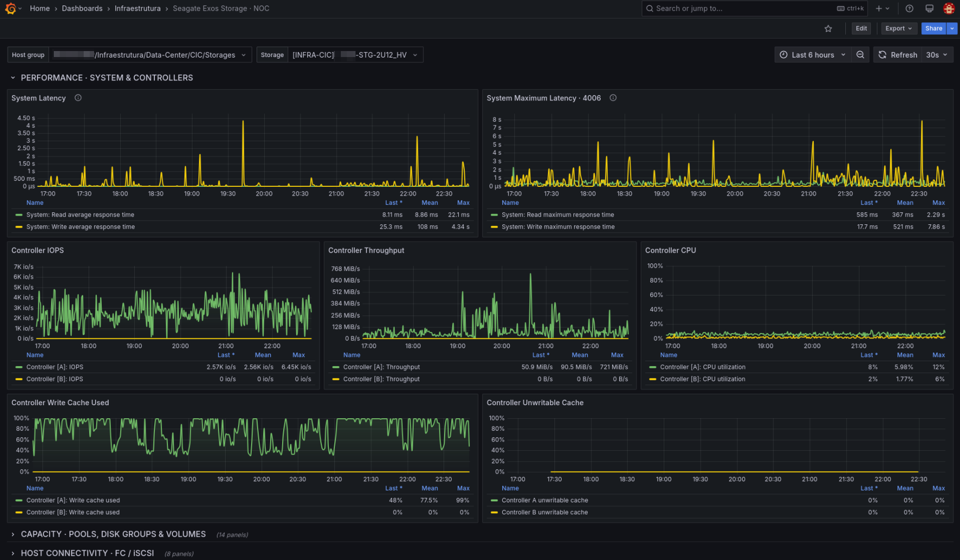The height and width of the screenshot is (560, 960).
Task: Star this dashboard as favorite
Action: click(x=828, y=28)
